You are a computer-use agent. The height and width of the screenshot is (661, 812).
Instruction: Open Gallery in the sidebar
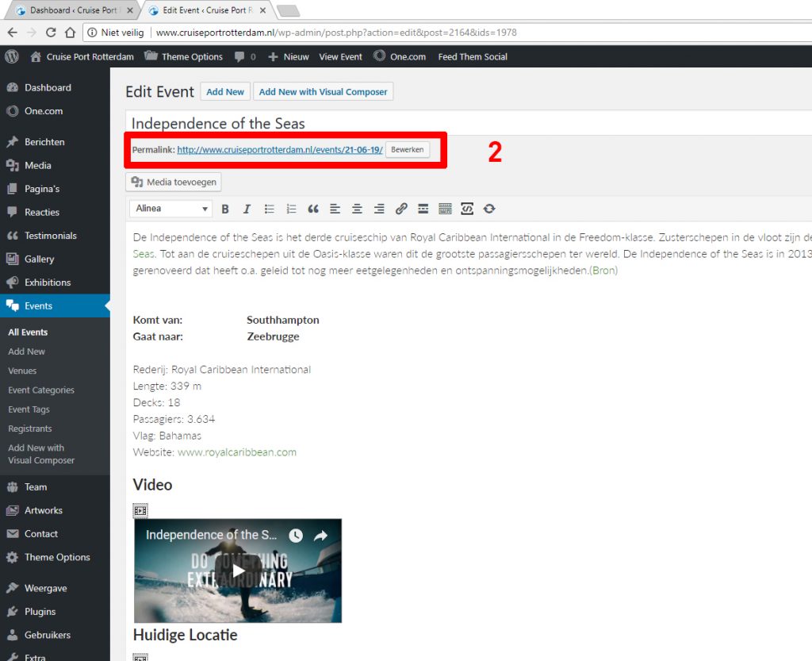coord(55,259)
